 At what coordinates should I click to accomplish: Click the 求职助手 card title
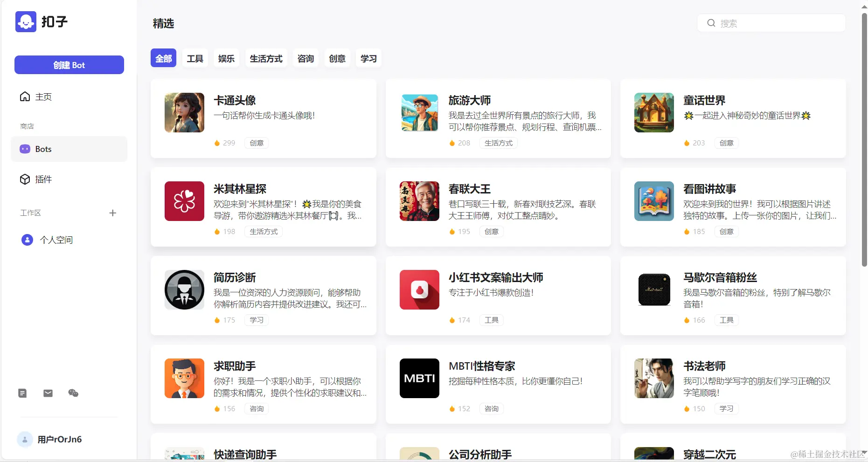point(235,366)
